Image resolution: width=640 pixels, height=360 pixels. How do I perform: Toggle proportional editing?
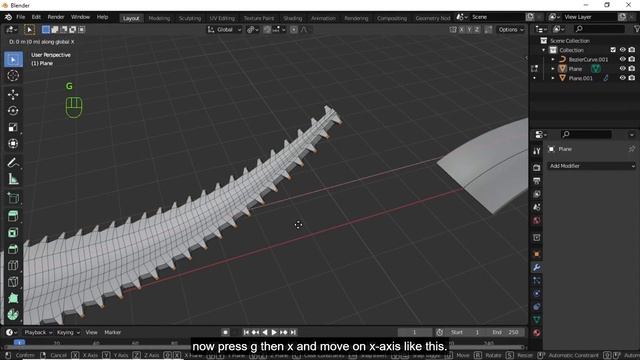pyautogui.click(x=294, y=29)
